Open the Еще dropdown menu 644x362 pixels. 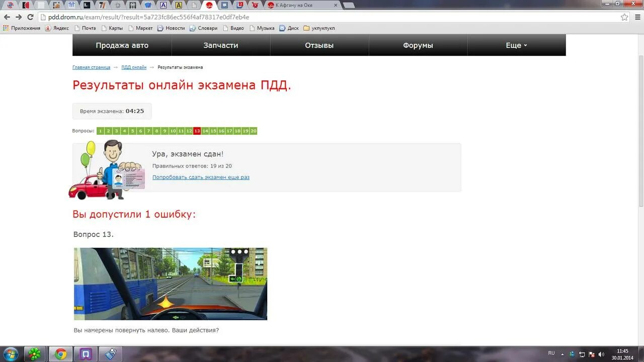click(x=515, y=45)
